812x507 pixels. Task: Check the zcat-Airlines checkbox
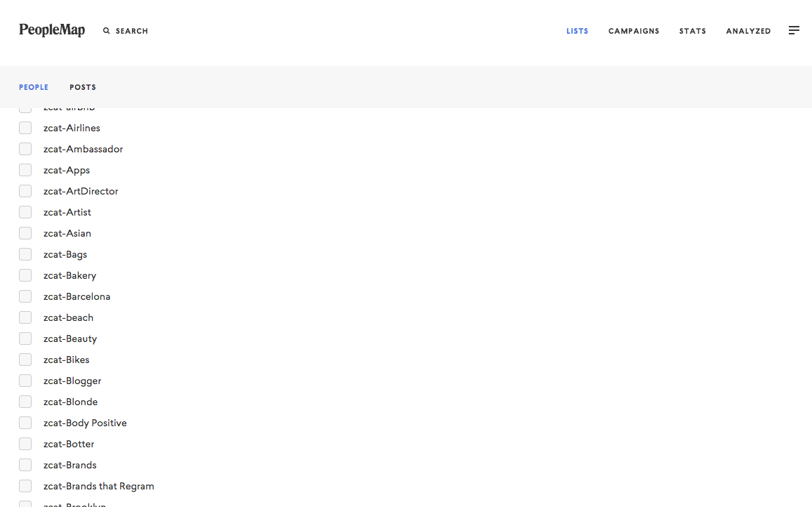click(x=25, y=128)
